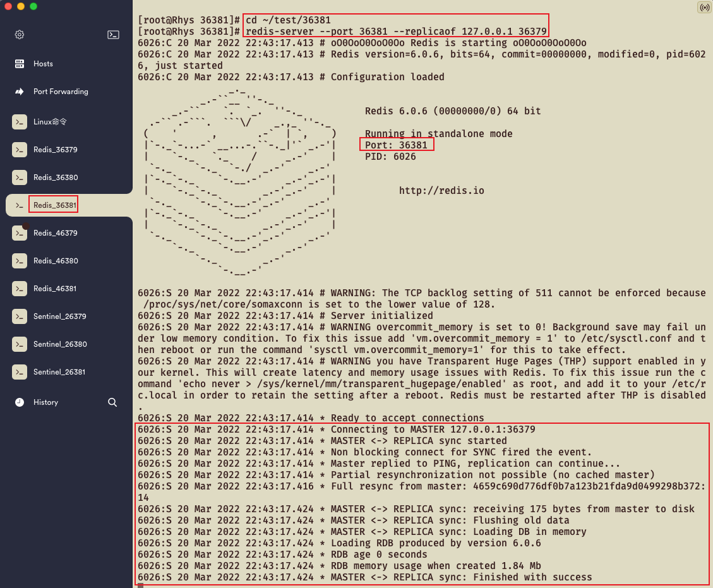Click the Port Forwarding arrow icon
Viewport: 713px width, 588px height.
pyautogui.click(x=20, y=92)
